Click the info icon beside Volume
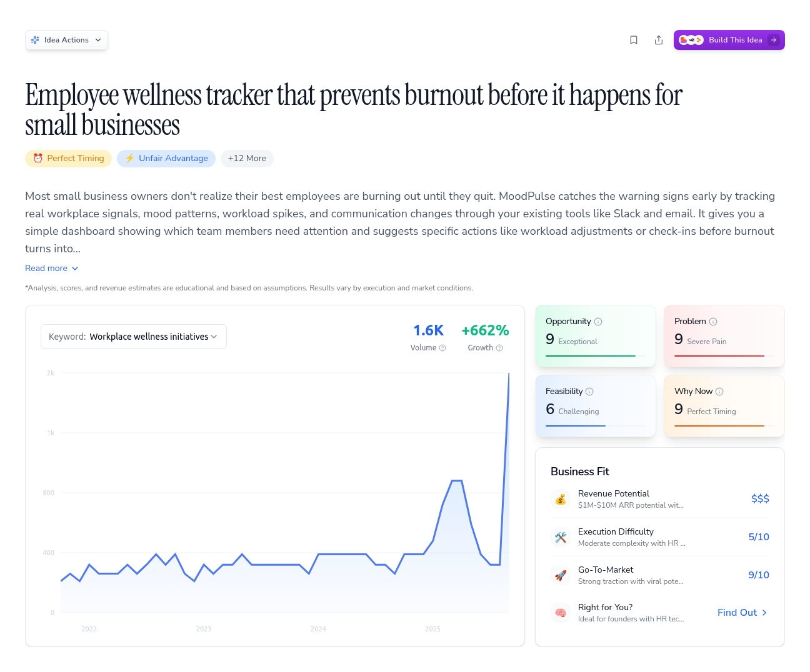The height and width of the screenshot is (672, 810). [442, 348]
